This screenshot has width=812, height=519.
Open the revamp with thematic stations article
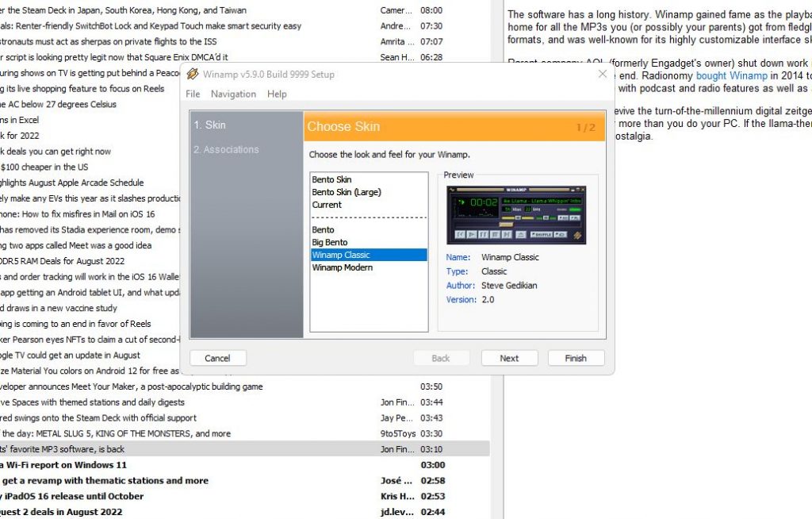coord(244,481)
